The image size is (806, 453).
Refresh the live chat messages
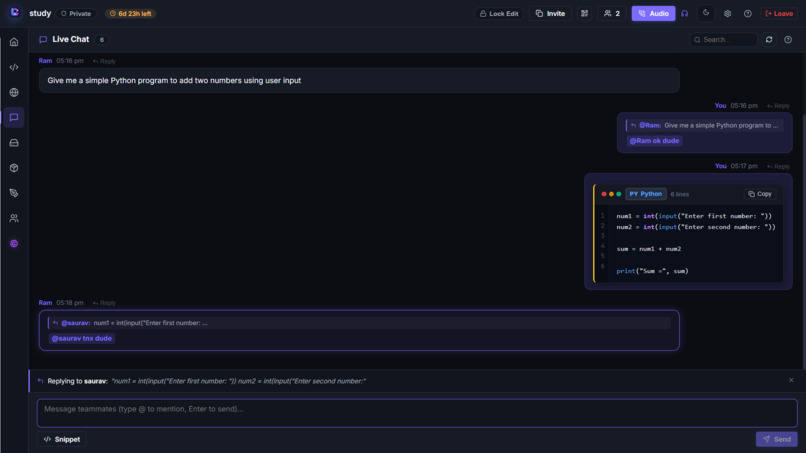click(769, 40)
